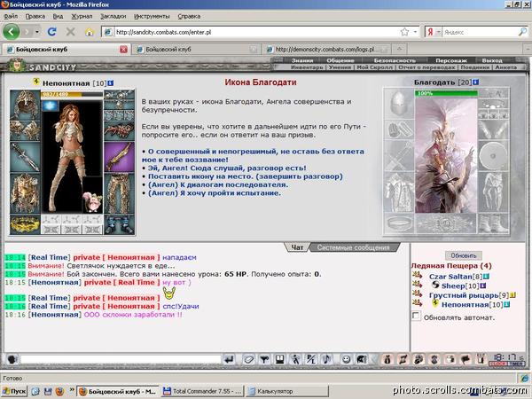
Task: Reload the page with the refresh icon
Action: 52,32
